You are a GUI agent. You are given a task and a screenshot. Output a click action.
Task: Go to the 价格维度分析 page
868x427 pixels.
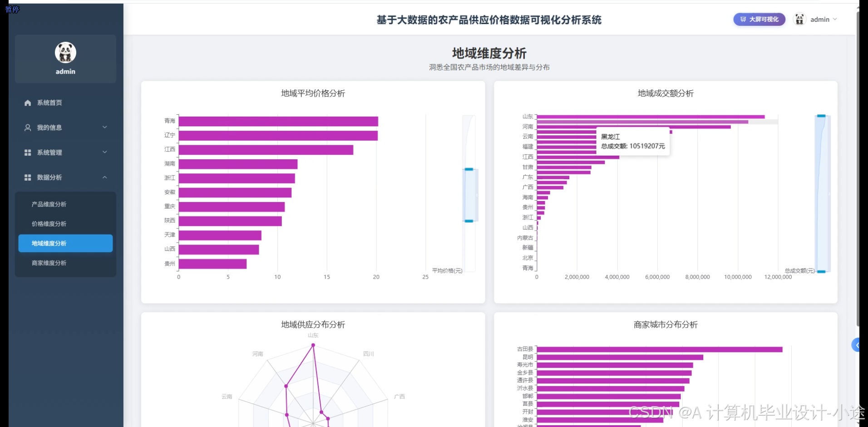[65, 224]
